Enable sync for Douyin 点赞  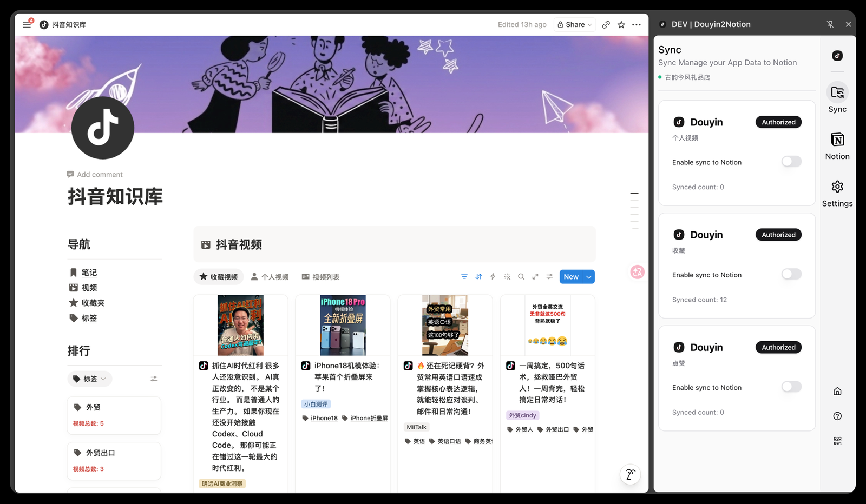coord(791,387)
